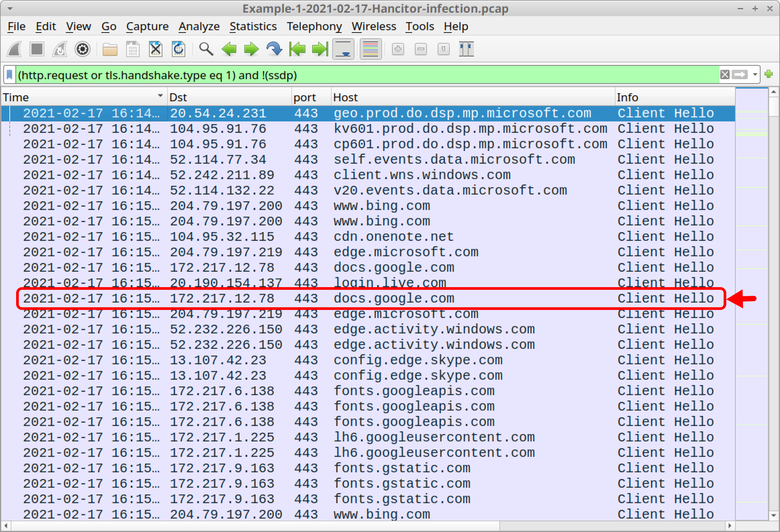Click the vertical scrollbar down arrow
Screen dimensions: 780x532
point(774,515)
